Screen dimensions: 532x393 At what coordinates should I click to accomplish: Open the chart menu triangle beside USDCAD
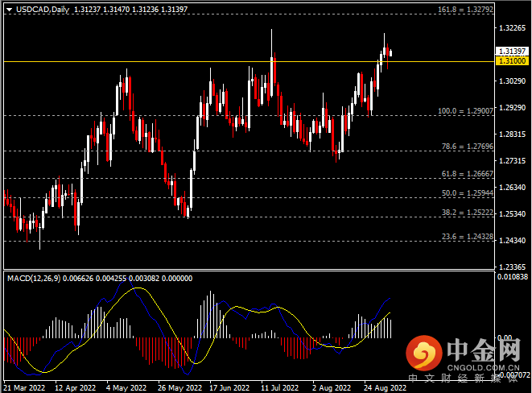pyautogui.click(x=9, y=10)
